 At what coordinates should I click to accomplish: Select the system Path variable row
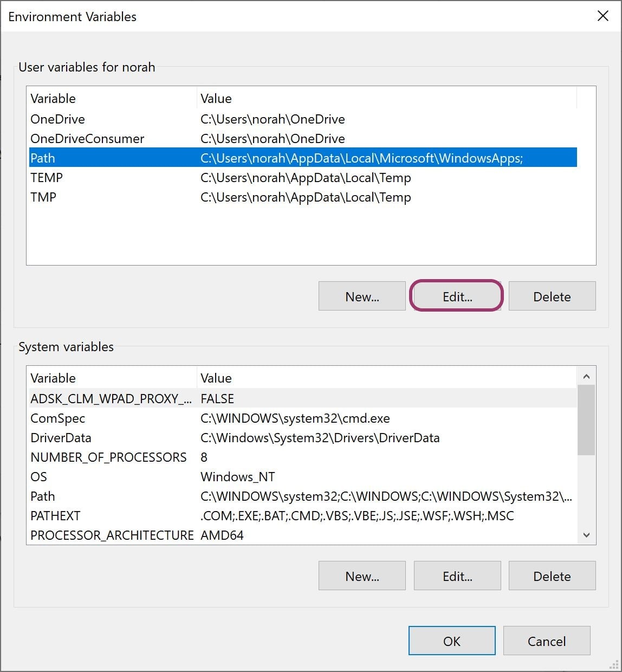tap(303, 496)
